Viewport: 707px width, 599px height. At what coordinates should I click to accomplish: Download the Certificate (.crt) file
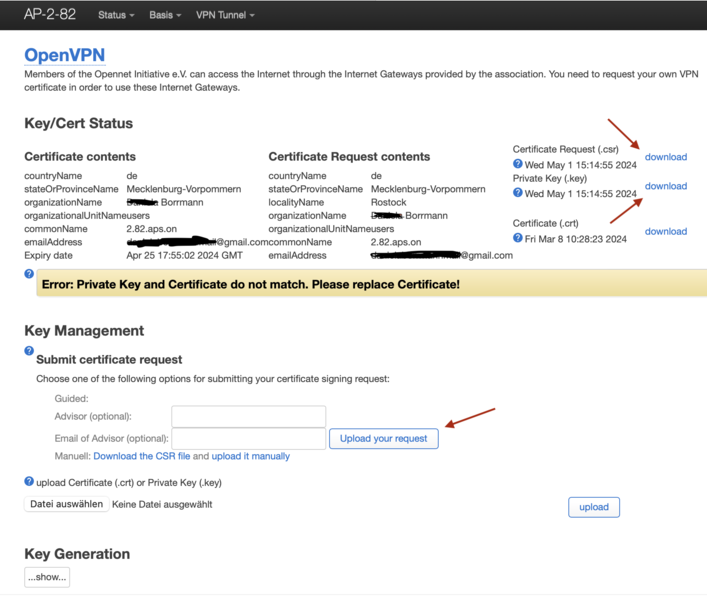[x=666, y=231]
